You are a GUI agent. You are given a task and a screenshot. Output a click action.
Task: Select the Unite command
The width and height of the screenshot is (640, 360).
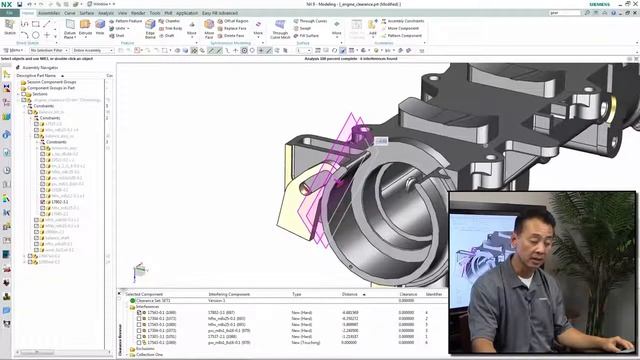coord(120,28)
